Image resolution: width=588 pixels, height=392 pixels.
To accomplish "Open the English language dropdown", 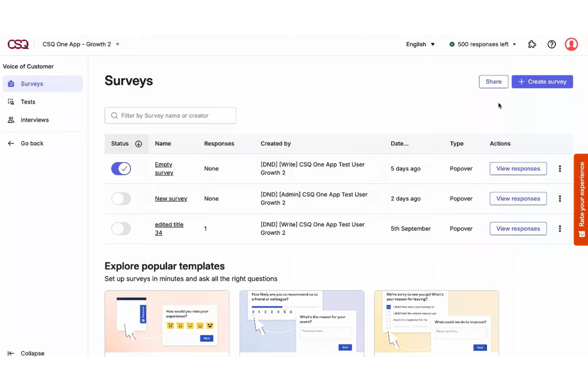I will [x=420, y=44].
